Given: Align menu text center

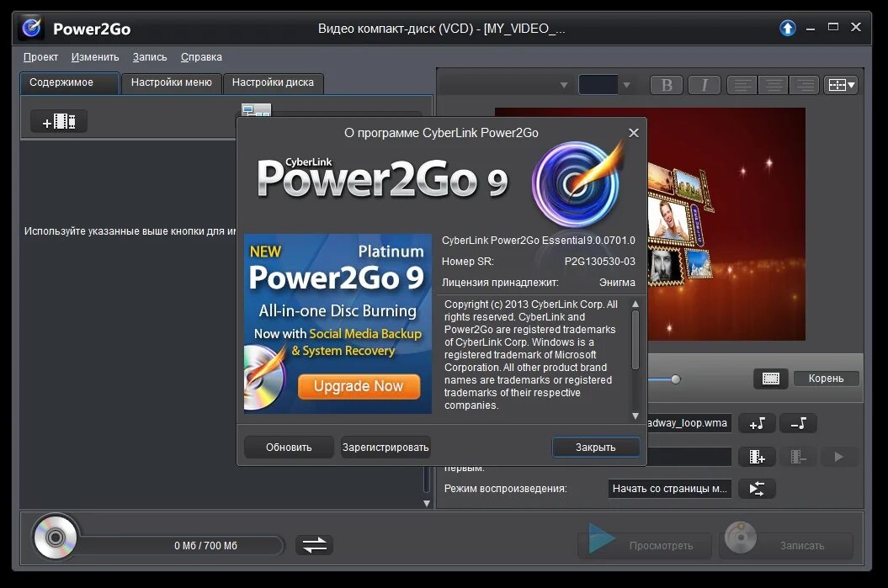Looking at the screenshot, I should click(x=773, y=85).
